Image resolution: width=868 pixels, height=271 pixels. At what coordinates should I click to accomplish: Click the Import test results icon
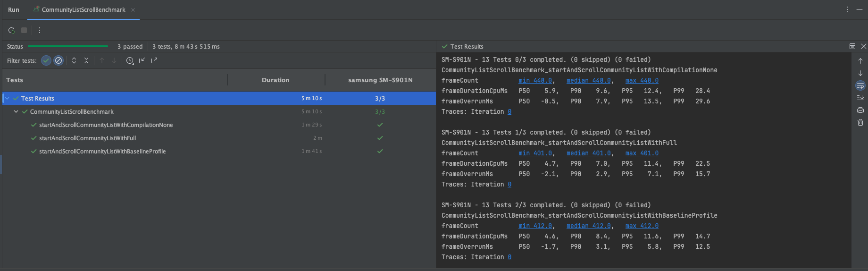(142, 60)
